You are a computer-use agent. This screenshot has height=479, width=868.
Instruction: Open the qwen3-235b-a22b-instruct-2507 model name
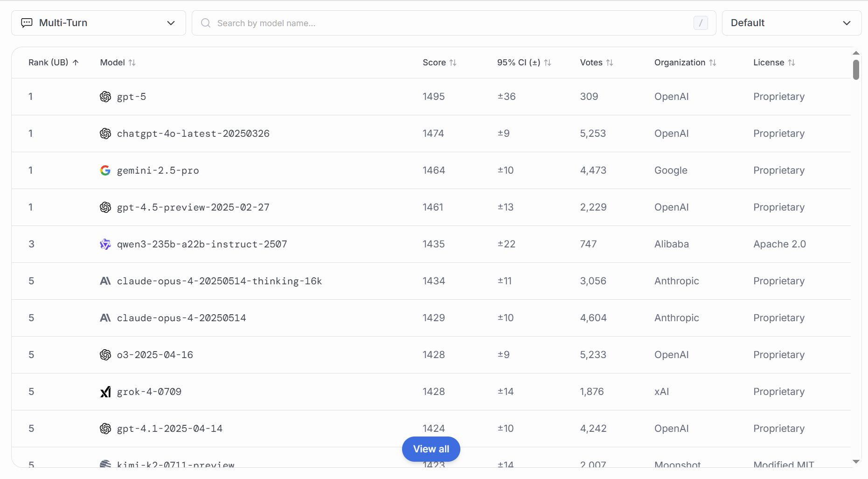click(x=202, y=244)
